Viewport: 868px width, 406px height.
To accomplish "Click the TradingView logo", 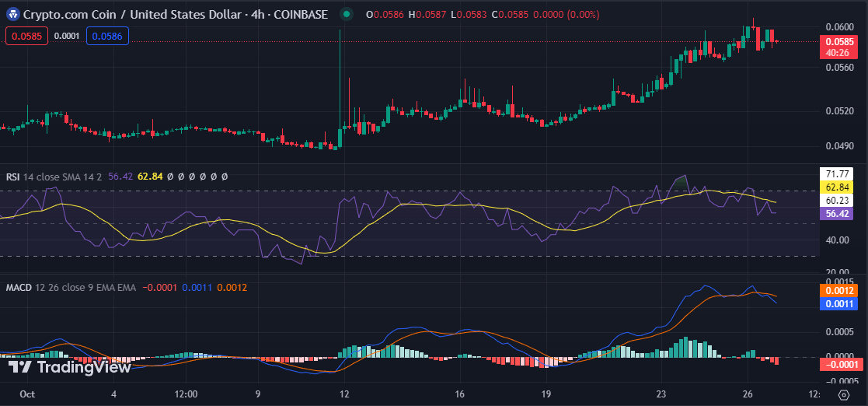I will tap(70, 367).
